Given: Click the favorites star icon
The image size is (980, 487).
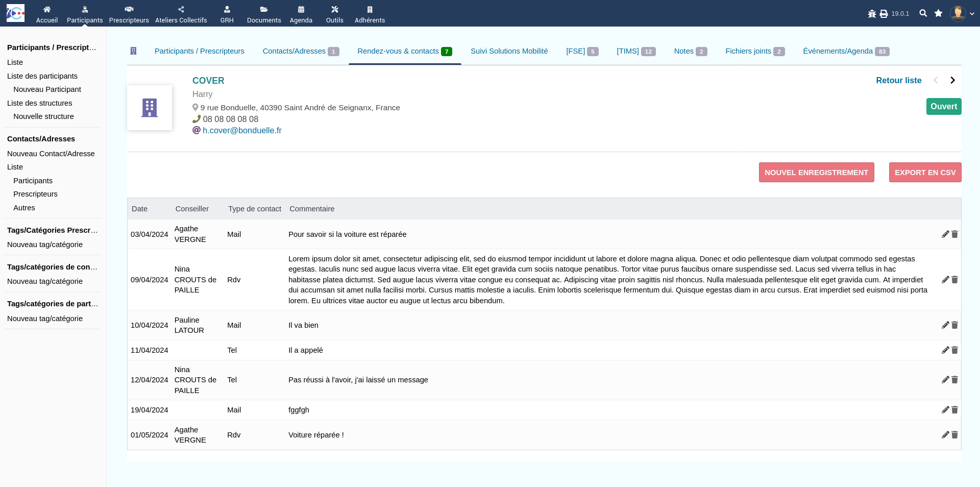Looking at the screenshot, I should tap(938, 13).
